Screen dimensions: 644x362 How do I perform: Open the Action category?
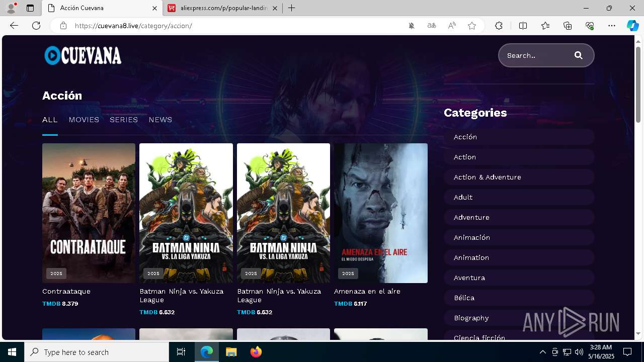(x=519, y=157)
